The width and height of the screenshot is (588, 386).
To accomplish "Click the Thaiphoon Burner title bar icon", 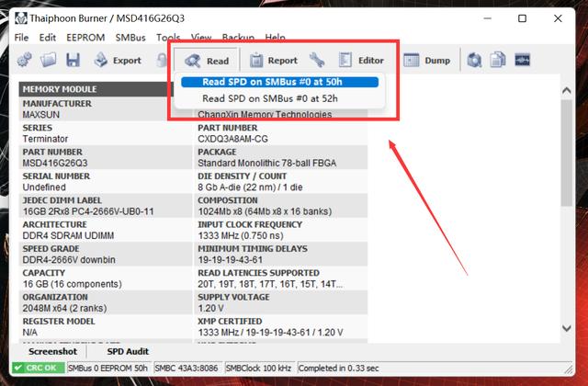I will tap(21, 18).
